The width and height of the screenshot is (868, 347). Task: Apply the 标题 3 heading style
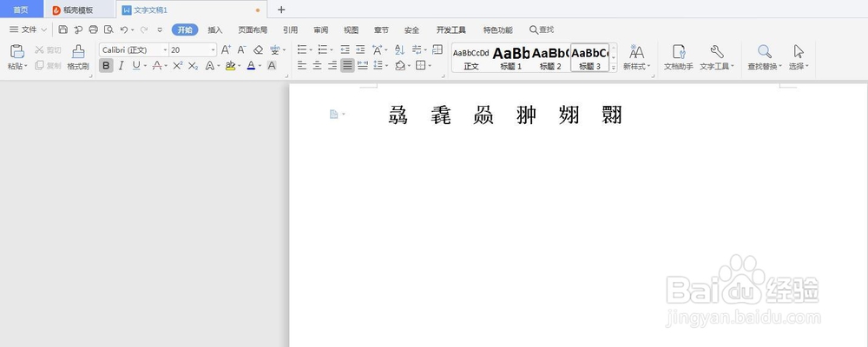pyautogui.click(x=590, y=57)
